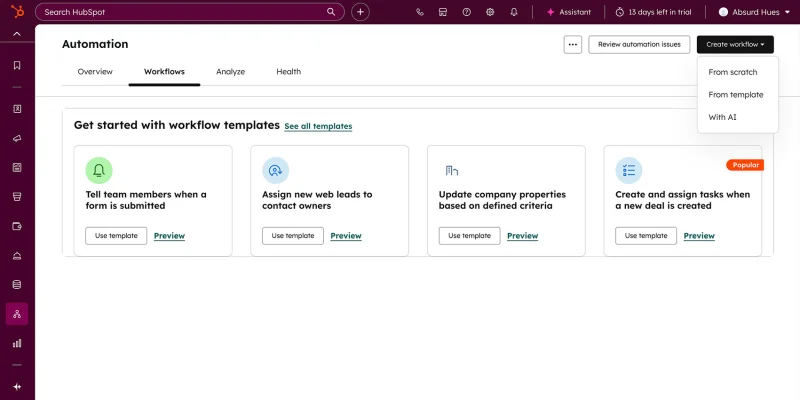
Task: Open the Marketing megaphone sidebar icon
Action: [17, 138]
